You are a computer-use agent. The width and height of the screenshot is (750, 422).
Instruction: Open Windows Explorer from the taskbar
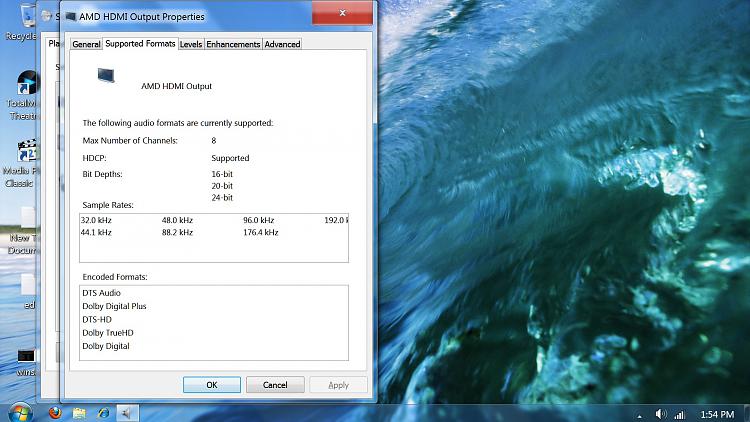pyautogui.click(x=79, y=413)
